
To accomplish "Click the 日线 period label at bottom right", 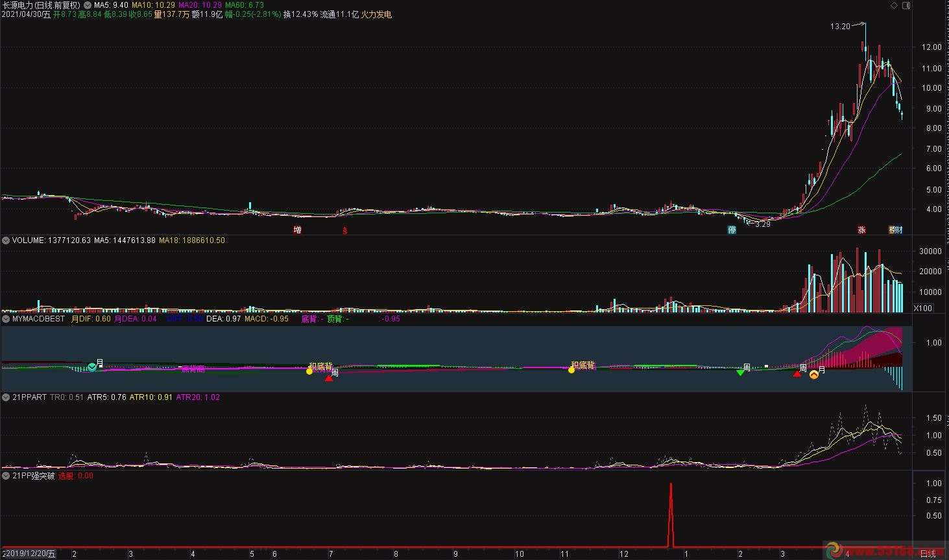I will (928, 554).
